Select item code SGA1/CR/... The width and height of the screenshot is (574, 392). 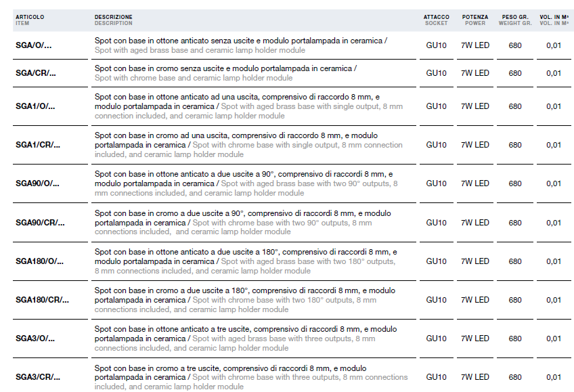click(x=38, y=145)
